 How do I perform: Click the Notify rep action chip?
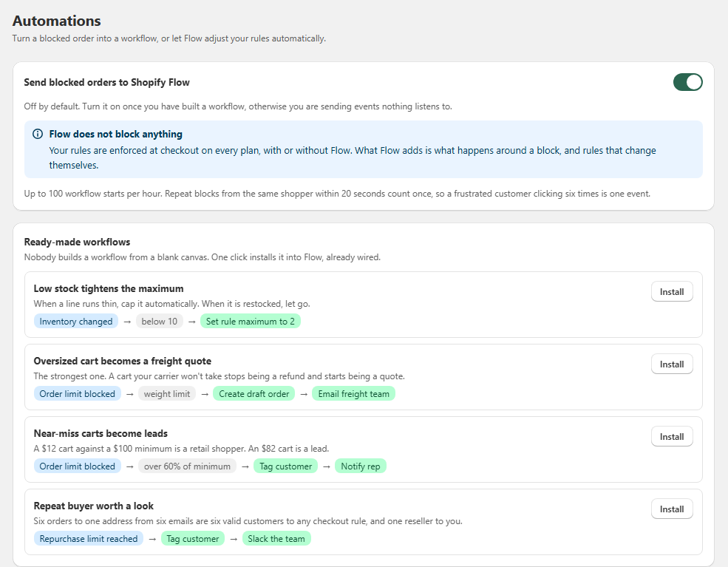360,466
